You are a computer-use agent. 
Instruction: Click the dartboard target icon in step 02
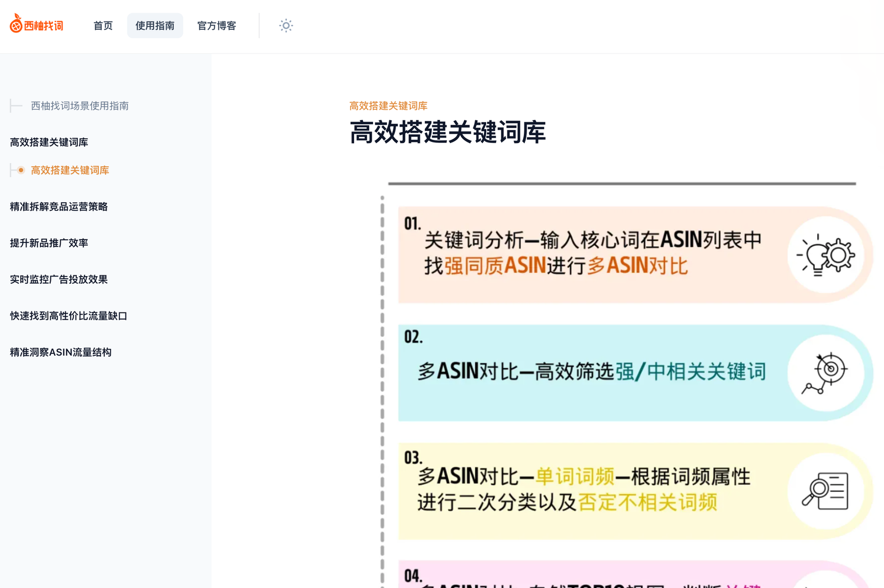[x=827, y=373]
